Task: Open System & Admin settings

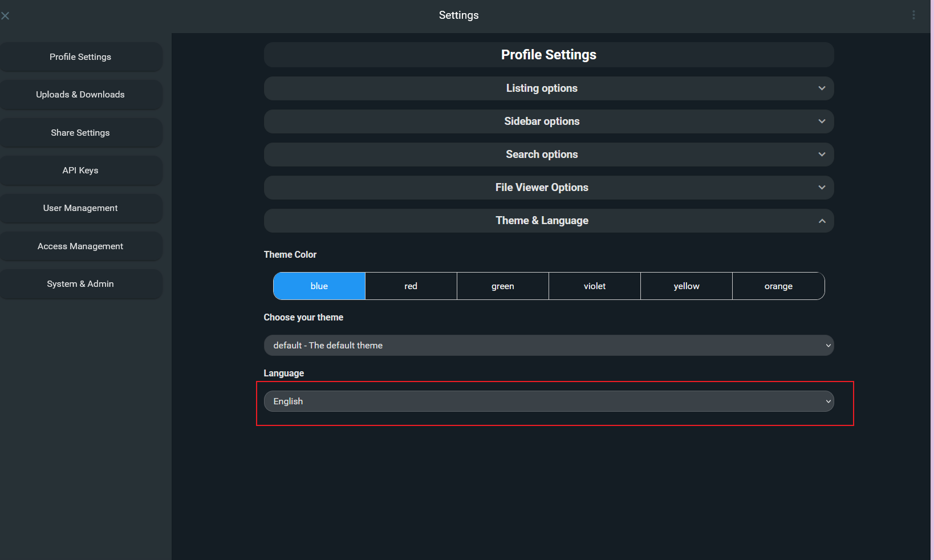Action: click(x=80, y=284)
